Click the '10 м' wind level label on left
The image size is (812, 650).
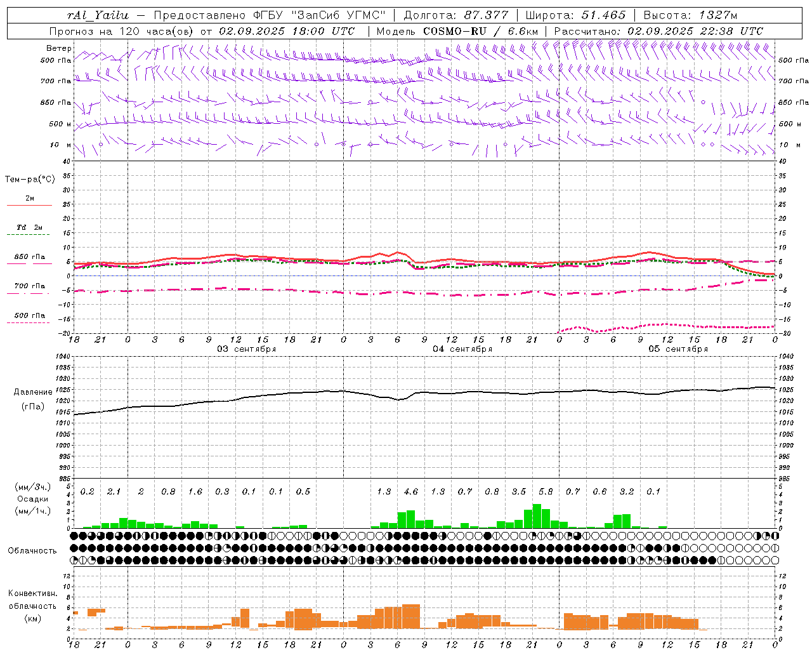(x=60, y=145)
